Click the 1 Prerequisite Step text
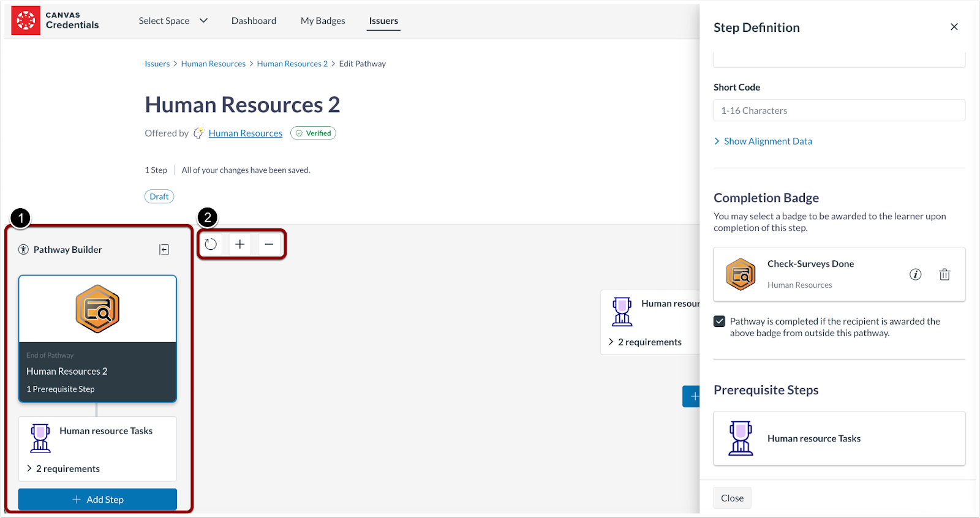980x518 pixels. [61, 389]
